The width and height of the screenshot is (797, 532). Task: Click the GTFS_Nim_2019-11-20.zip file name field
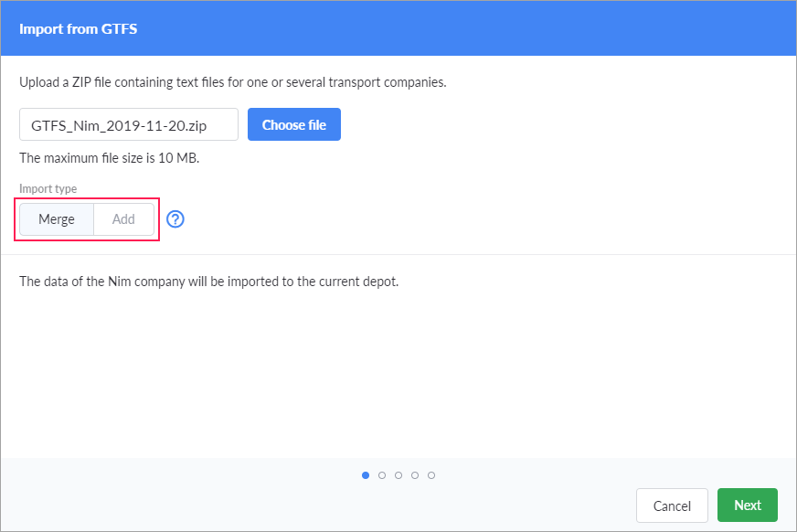[x=128, y=125]
